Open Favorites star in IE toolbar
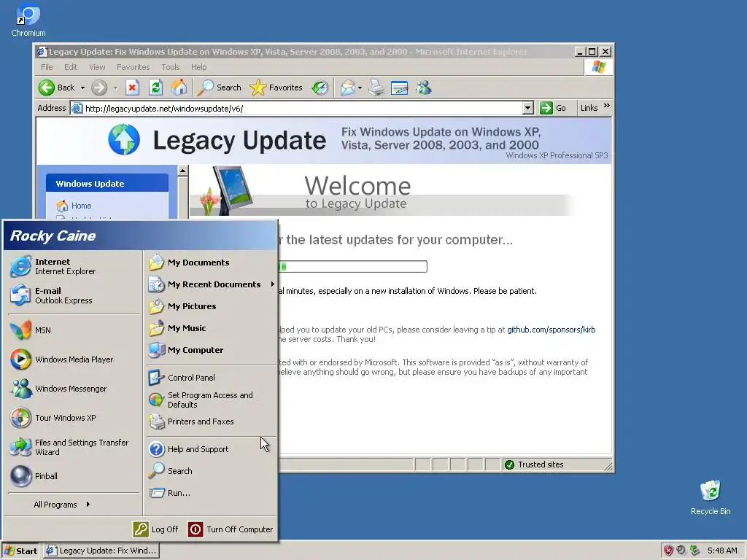The image size is (747, 560). pyautogui.click(x=276, y=87)
